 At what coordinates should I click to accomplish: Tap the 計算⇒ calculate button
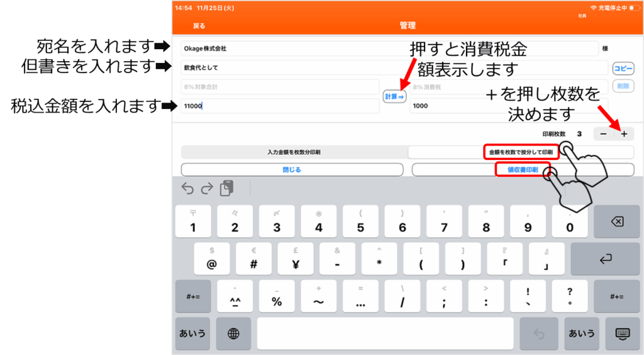[x=395, y=97]
